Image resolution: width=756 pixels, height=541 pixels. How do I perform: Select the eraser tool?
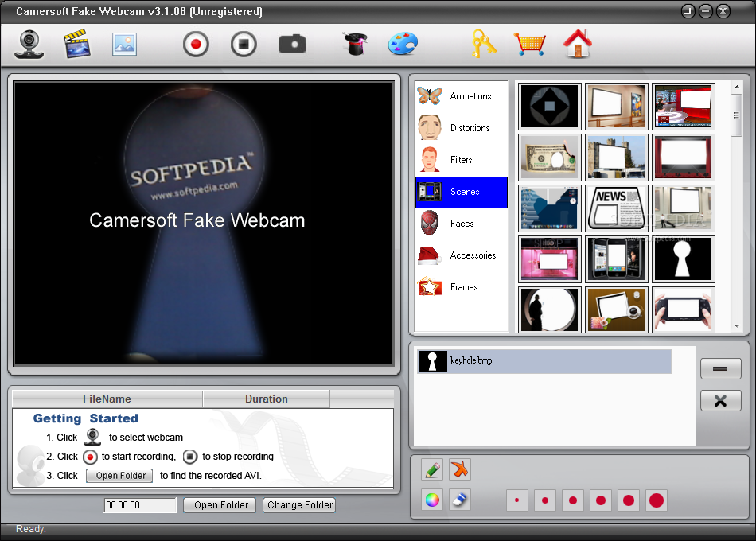460,500
